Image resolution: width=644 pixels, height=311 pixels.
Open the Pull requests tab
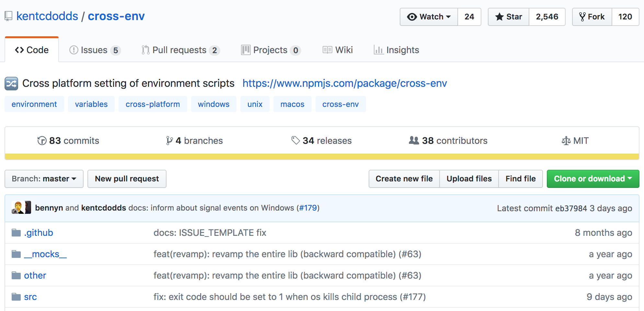click(181, 50)
